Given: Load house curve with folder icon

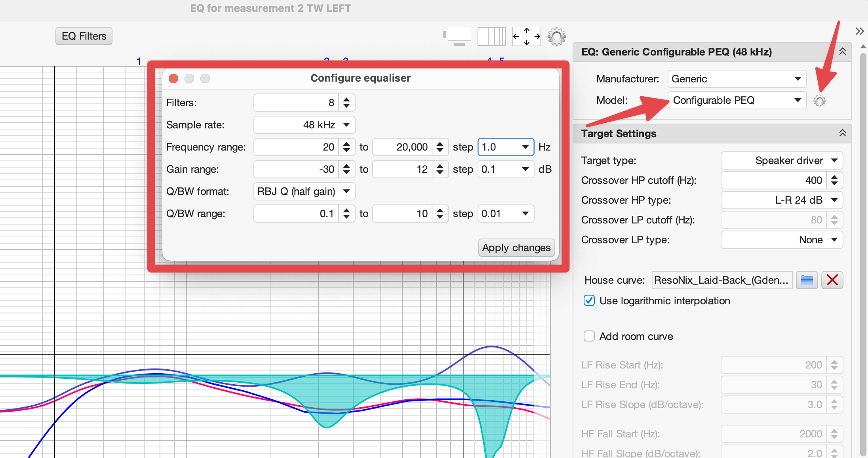Looking at the screenshot, I should [x=807, y=280].
